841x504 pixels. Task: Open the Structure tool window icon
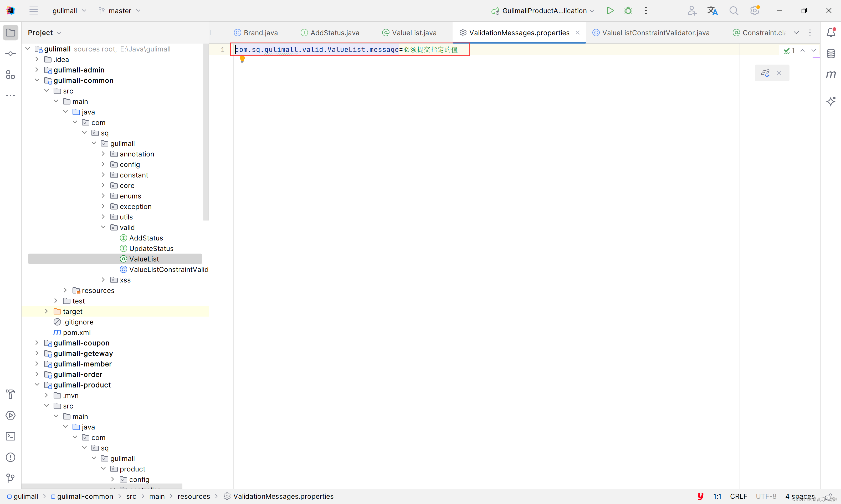[x=11, y=75]
